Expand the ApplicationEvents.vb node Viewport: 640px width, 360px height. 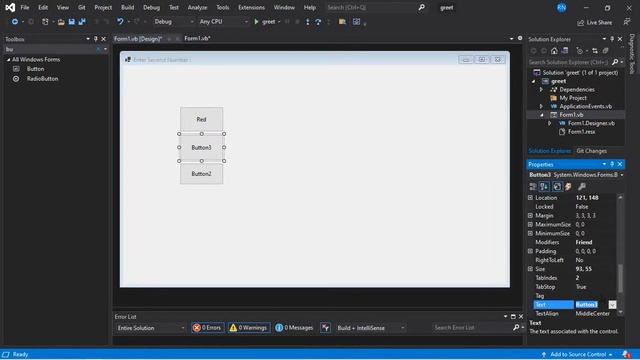pos(541,107)
